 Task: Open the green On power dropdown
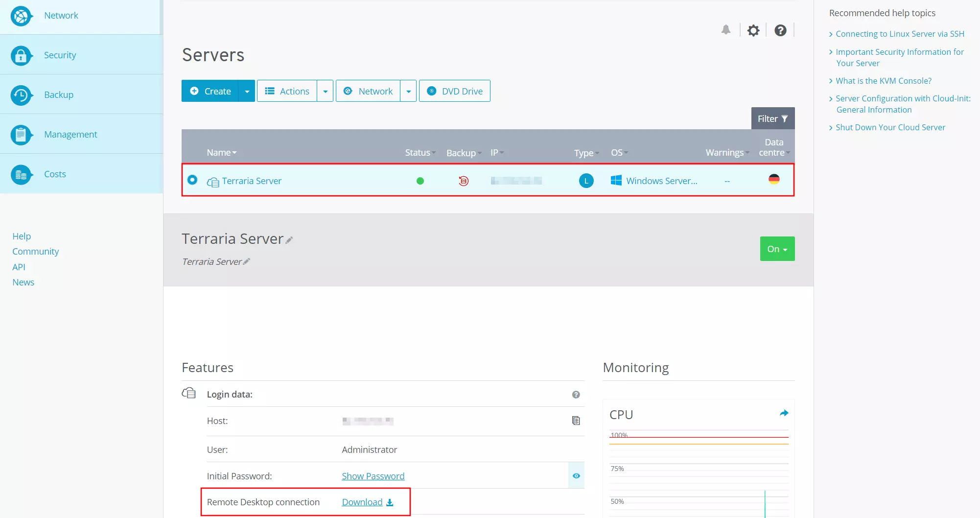tap(777, 249)
